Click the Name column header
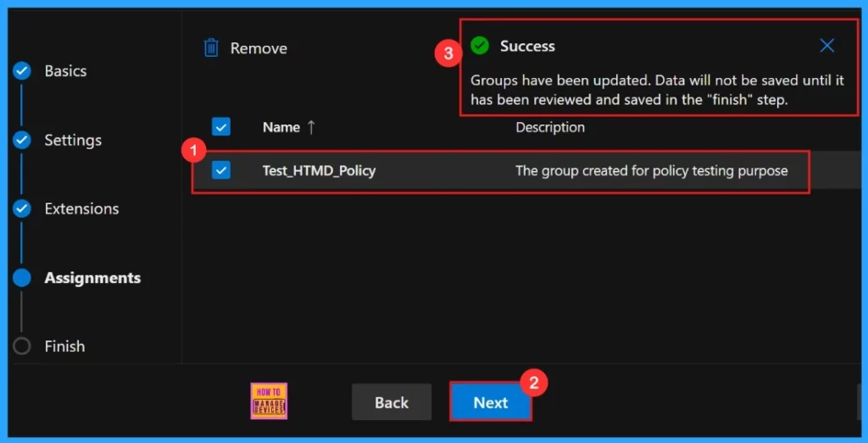This screenshot has height=443, width=868. (281, 127)
